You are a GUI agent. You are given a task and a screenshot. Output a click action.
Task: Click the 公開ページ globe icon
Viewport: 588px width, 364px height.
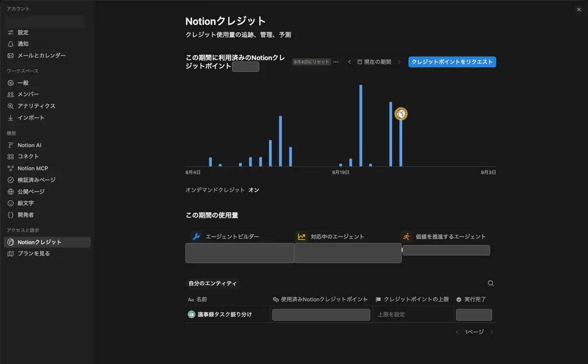coord(11,192)
